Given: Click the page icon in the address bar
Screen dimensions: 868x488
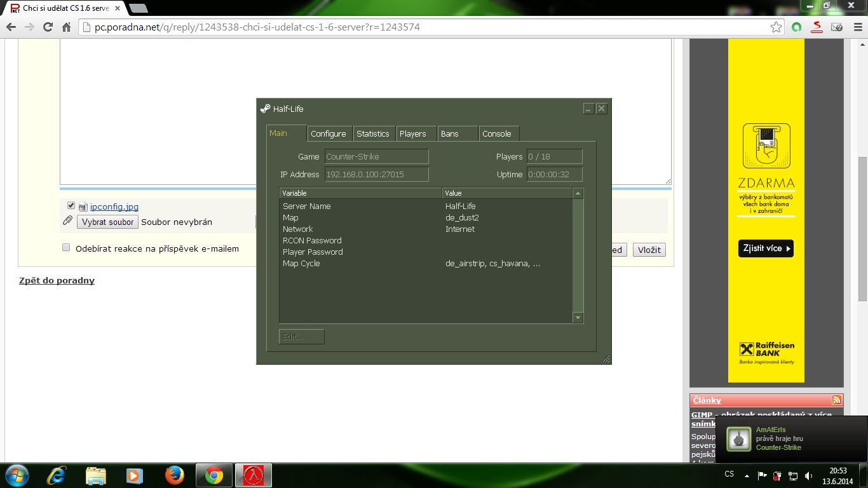Looking at the screenshot, I should tap(87, 27).
